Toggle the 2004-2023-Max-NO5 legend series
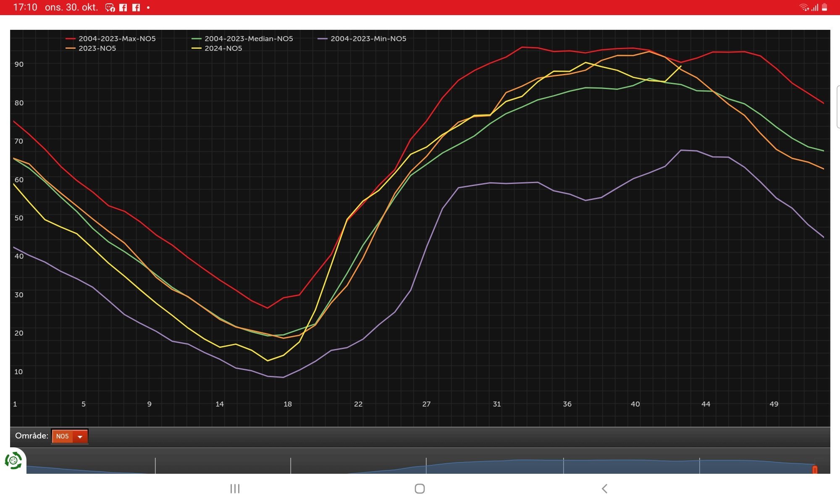Screen dimensions: 840x504 tap(111, 39)
